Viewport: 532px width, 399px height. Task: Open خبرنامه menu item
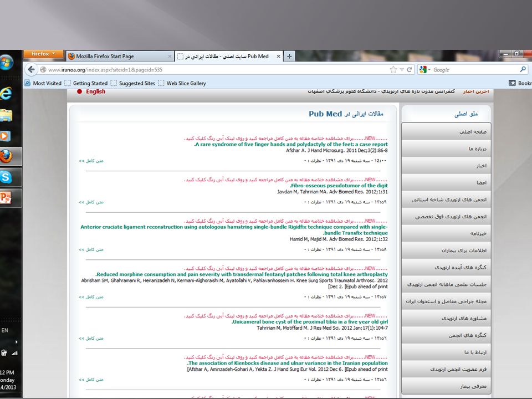(446, 233)
